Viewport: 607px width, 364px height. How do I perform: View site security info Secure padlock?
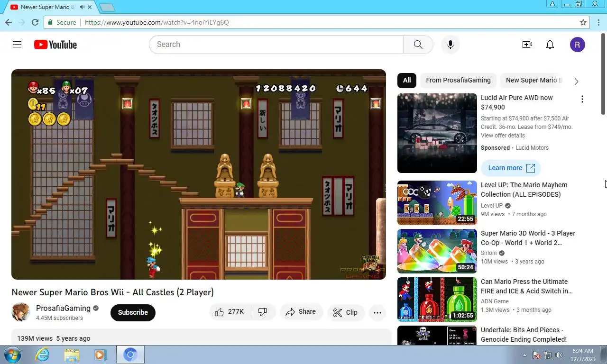coord(62,22)
